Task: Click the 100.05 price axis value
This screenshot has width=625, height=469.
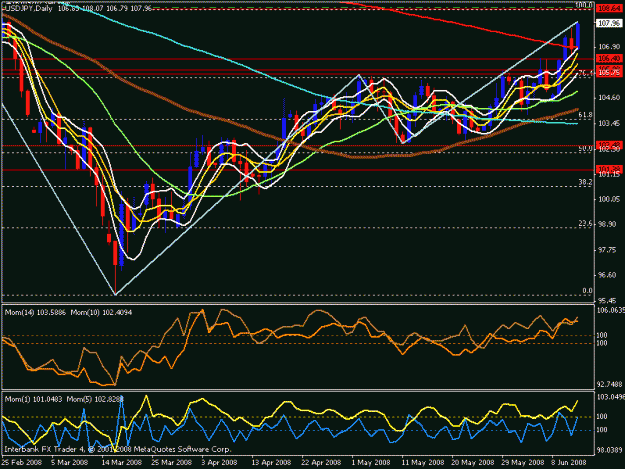Action: coord(609,199)
